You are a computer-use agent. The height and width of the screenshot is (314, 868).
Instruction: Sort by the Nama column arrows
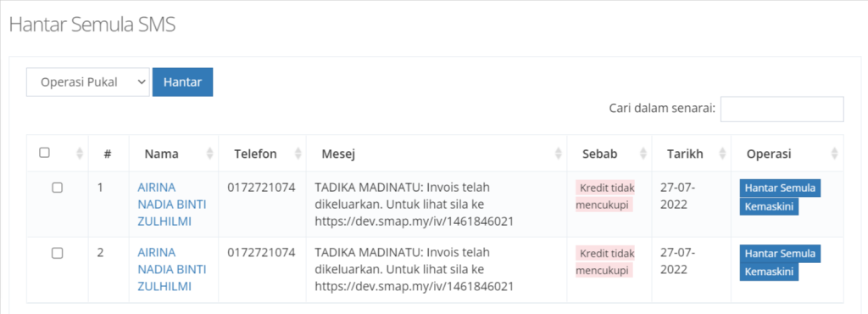coord(210,154)
